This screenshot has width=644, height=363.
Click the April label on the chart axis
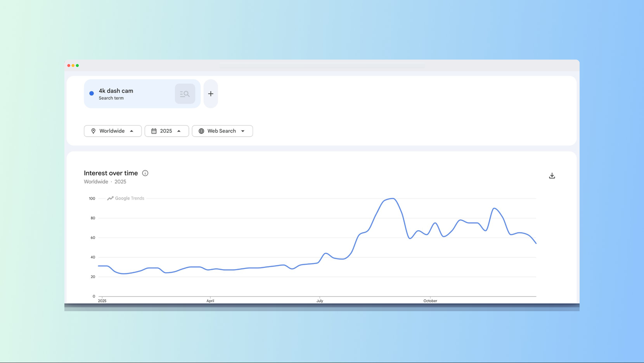[210, 300]
